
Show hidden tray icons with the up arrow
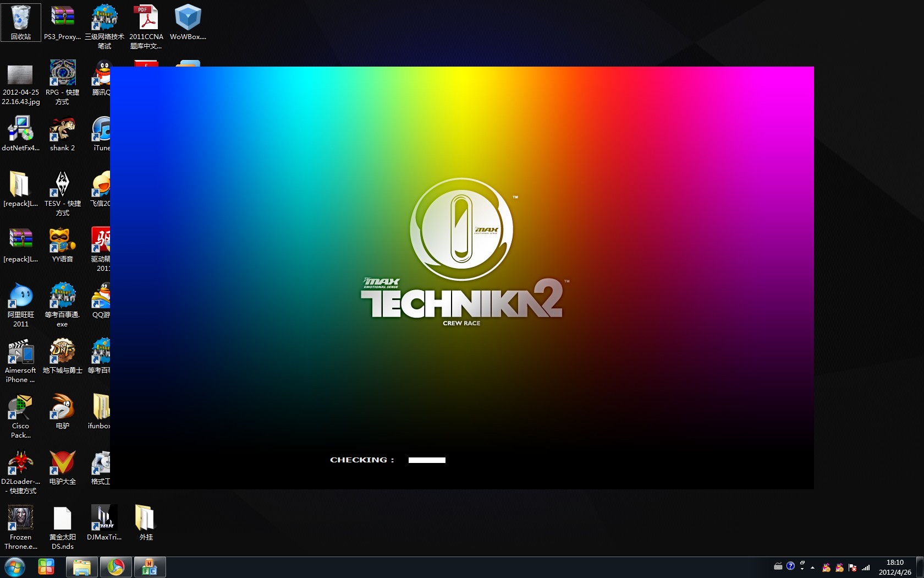(812, 568)
